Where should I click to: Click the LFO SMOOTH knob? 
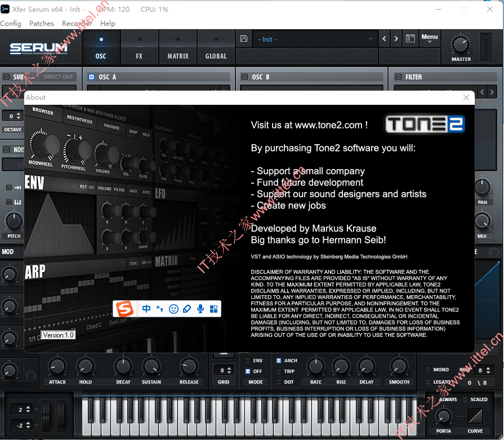click(399, 367)
